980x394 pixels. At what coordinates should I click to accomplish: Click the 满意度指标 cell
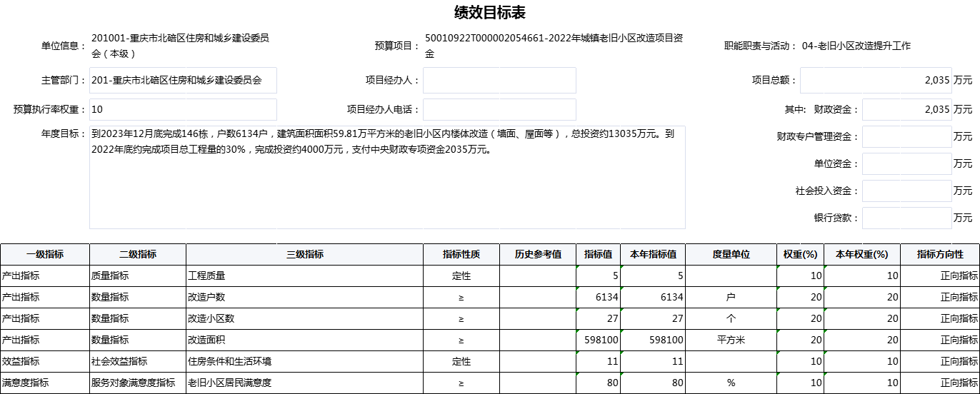click(x=45, y=383)
